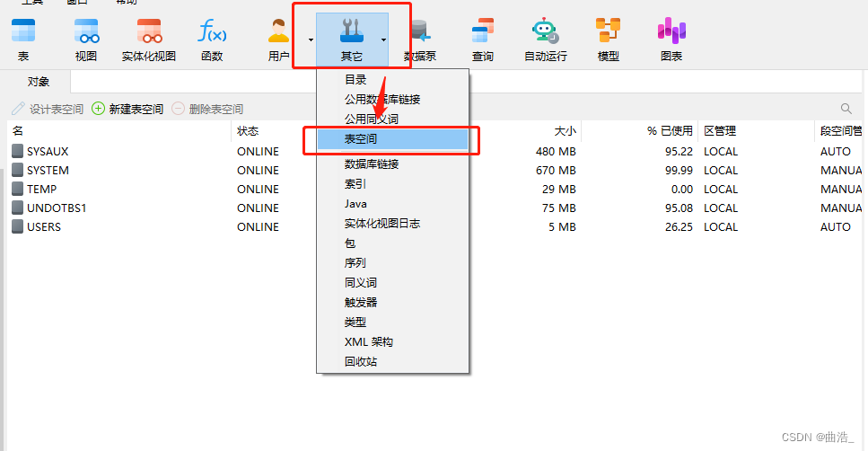Open the 表 (Table) toolbar icon
Viewport: 868px width, 451px height.
[x=23, y=31]
